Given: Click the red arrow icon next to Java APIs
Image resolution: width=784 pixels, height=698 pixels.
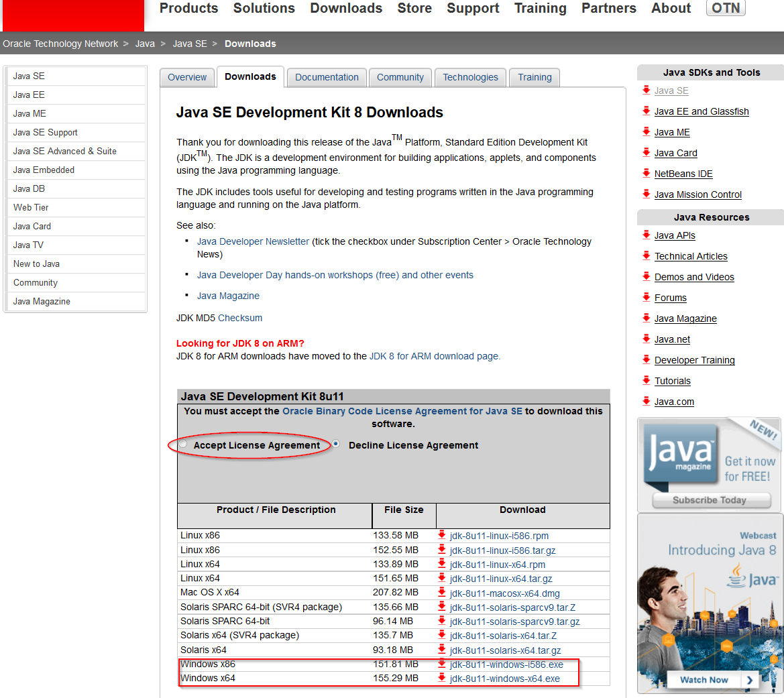Looking at the screenshot, I should (x=646, y=235).
